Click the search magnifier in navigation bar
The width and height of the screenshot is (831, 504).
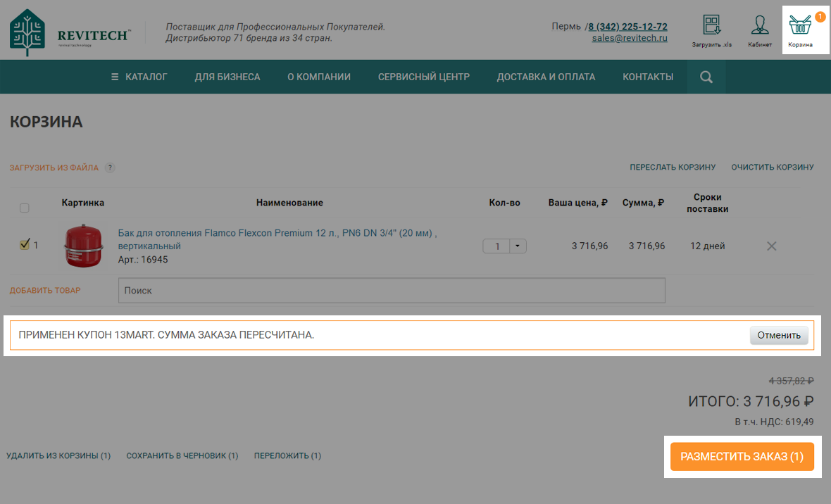point(706,77)
